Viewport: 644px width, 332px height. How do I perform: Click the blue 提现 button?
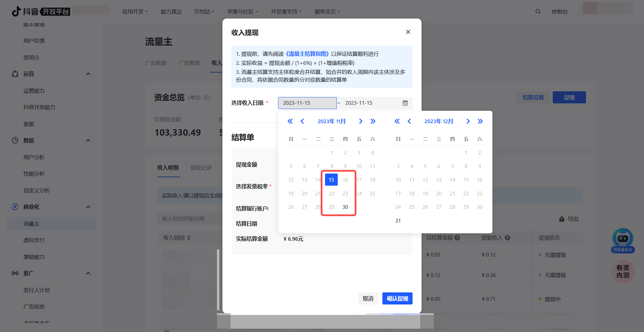click(x=569, y=97)
